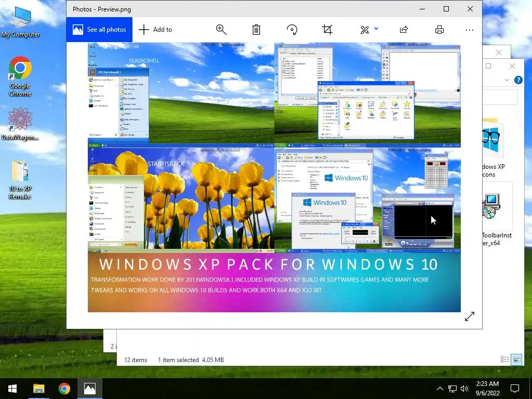Image resolution: width=532 pixels, height=399 pixels.
Task: Switch Explorer to large icons view
Action: coord(517,360)
